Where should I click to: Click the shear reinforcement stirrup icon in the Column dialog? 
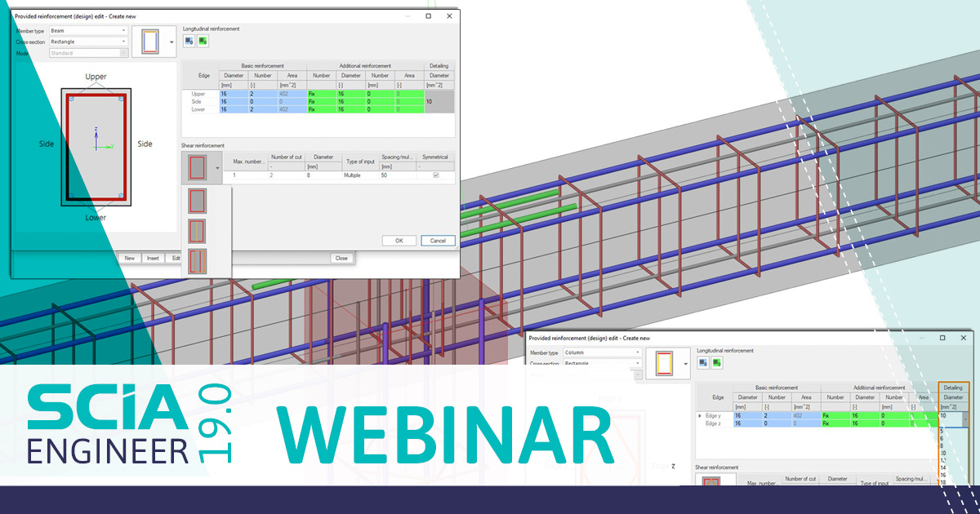point(710,481)
